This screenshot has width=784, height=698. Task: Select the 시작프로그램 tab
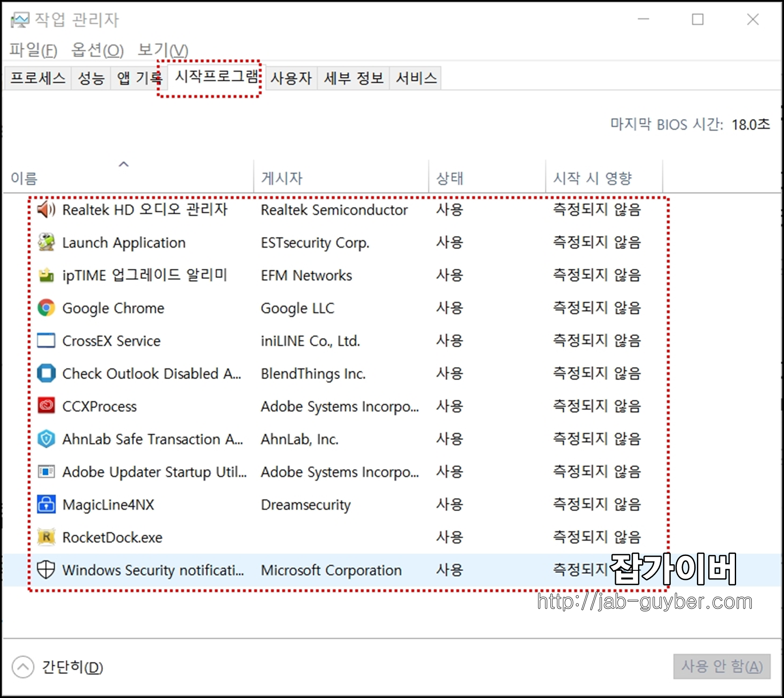click(216, 77)
